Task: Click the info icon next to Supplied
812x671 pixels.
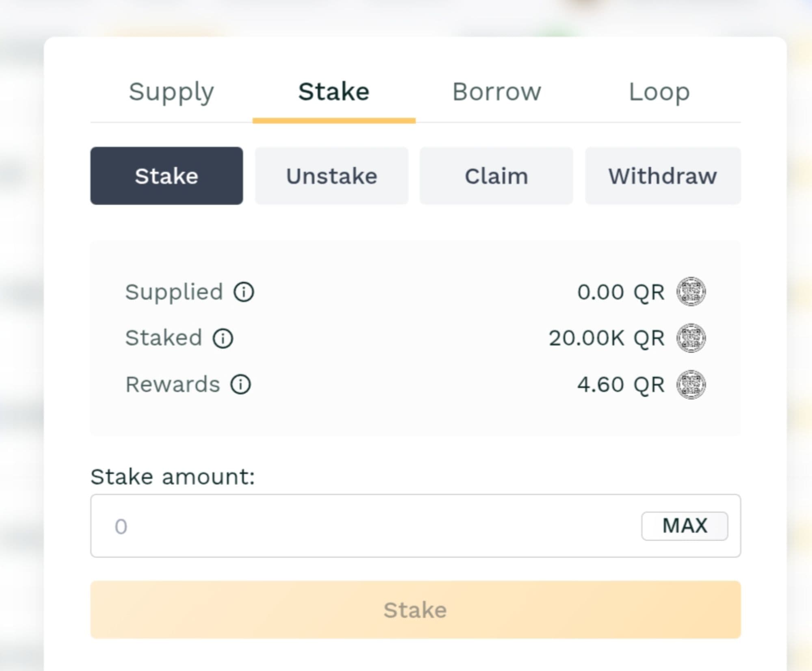Action: click(244, 292)
